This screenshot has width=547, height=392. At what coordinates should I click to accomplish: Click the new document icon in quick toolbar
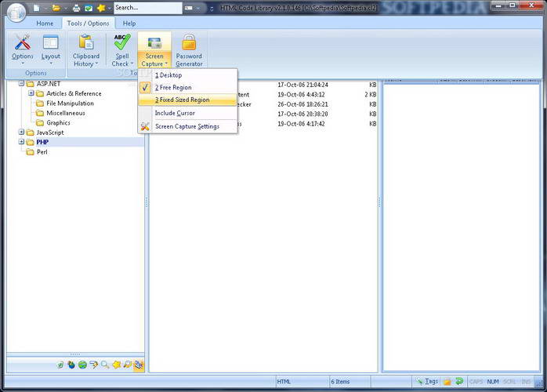[37, 8]
